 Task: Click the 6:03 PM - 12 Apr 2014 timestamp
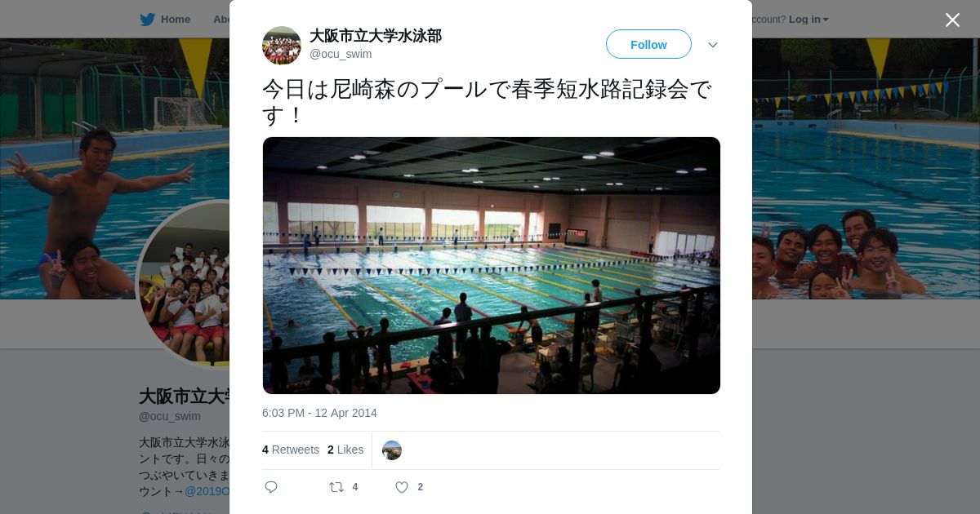319,413
